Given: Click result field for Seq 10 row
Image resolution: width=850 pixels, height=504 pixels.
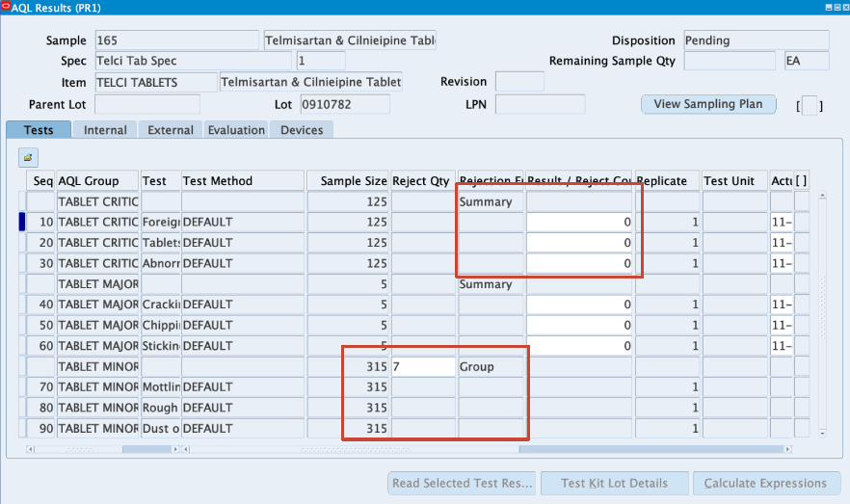Looking at the screenshot, I should pyautogui.click(x=579, y=223).
